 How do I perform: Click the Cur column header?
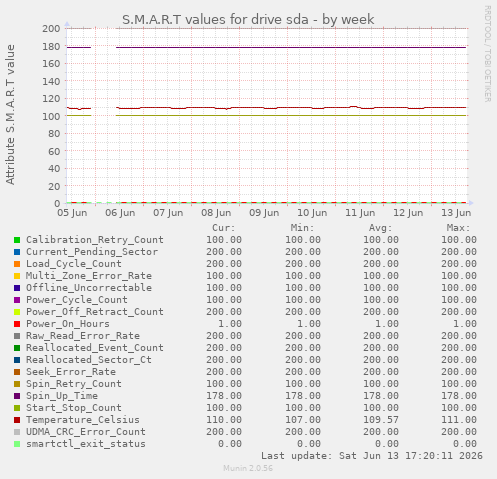224,228
